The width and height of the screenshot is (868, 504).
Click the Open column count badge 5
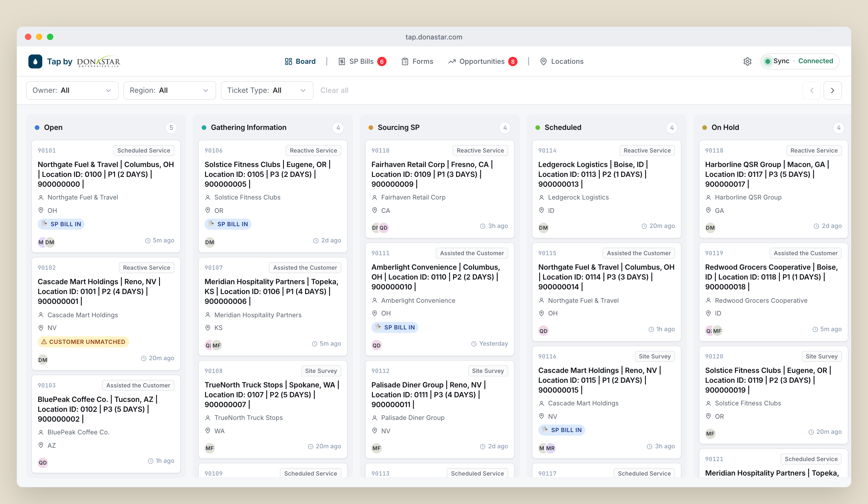pos(171,128)
